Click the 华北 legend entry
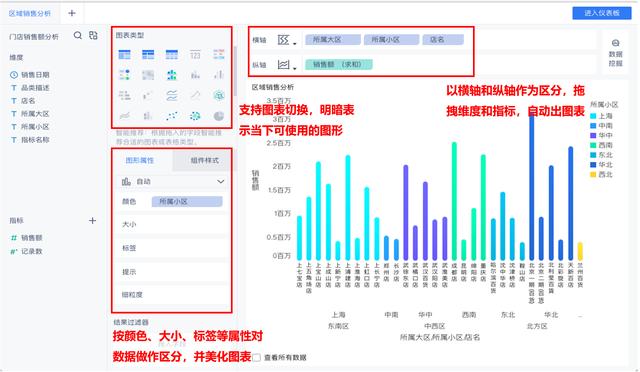The height and width of the screenshot is (372, 640). 601,165
